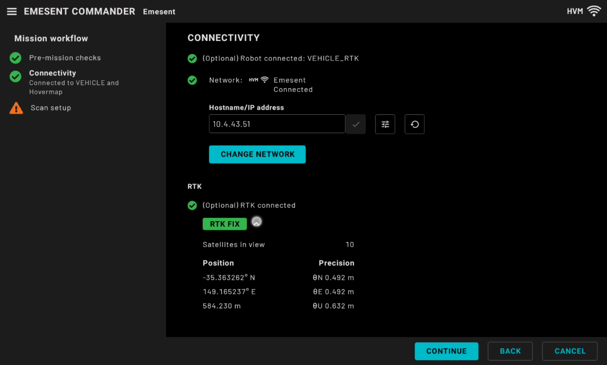Click the Network status green check icon
The height and width of the screenshot is (365, 607).
192,80
